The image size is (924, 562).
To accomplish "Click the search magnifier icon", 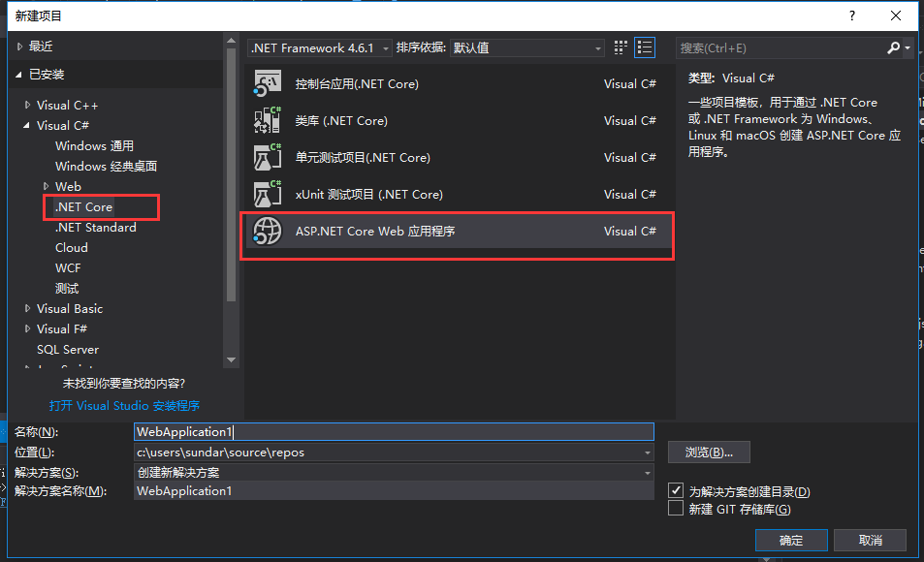I will pos(893,47).
